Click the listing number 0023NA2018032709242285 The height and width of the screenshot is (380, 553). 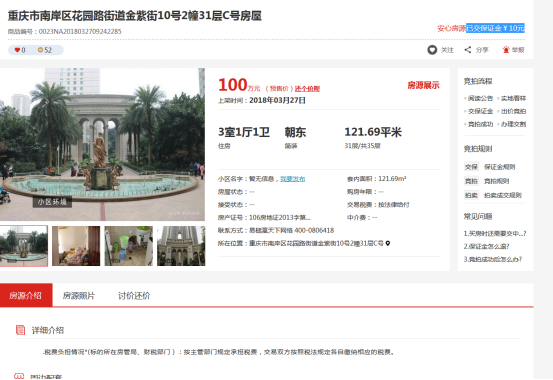coord(80,31)
